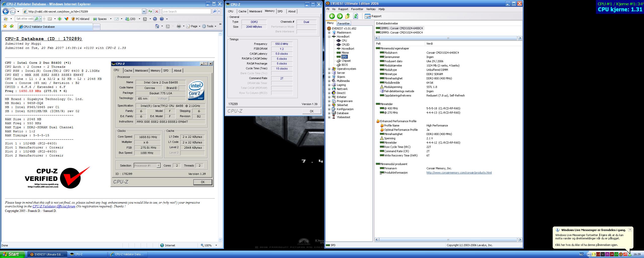Open the EVEREST Verktøy menu
The width and height of the screenshot is (644, 258).
click(371, 9)
